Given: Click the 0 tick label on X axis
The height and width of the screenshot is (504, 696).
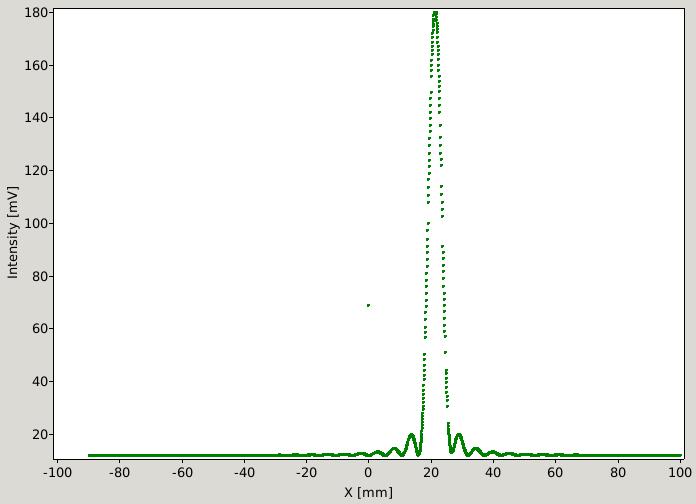Looking at the screenshot, I should 368,472.
